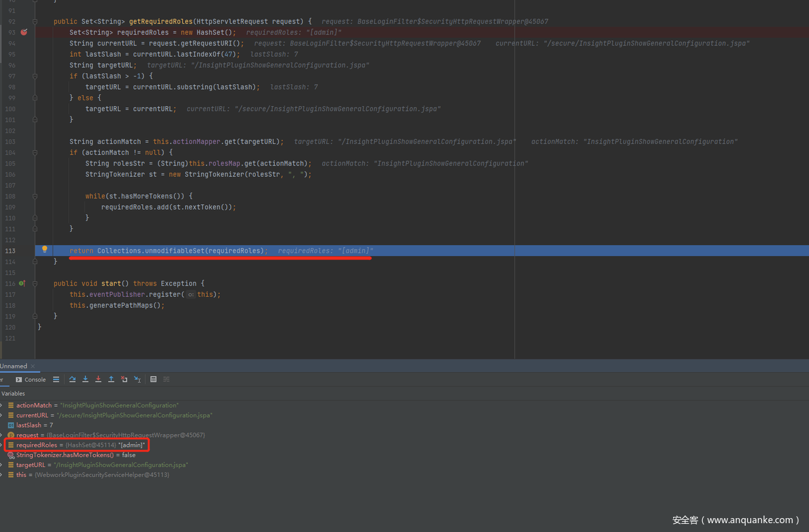This screenshot has width=809, height=532.
Task: Open the Evaluate Expression calculator icon
Action: (154, 379)
